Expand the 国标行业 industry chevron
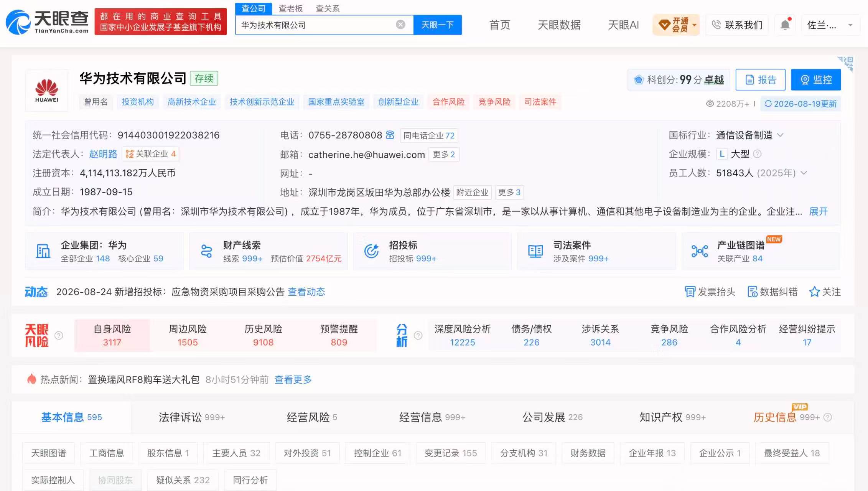The width and height of the screenshot is (868, 491). coord(780,135)
